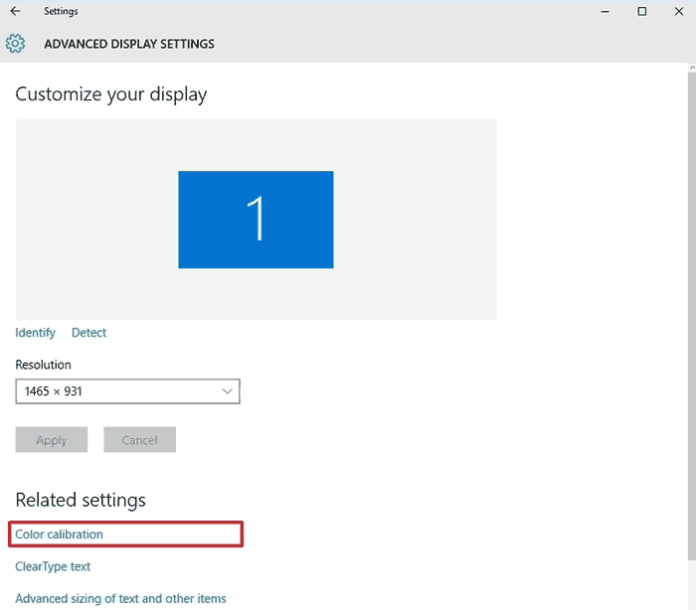696x610 pixels.
Task: Maximize the Settings window
Action: pyautogui.click(x=642, y=12)
